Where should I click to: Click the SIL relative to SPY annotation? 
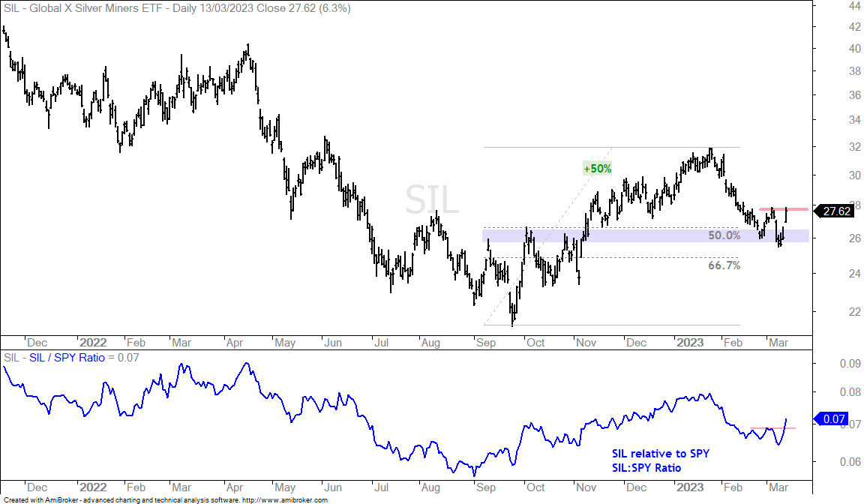pyautogui.click(x=660, y=453)
